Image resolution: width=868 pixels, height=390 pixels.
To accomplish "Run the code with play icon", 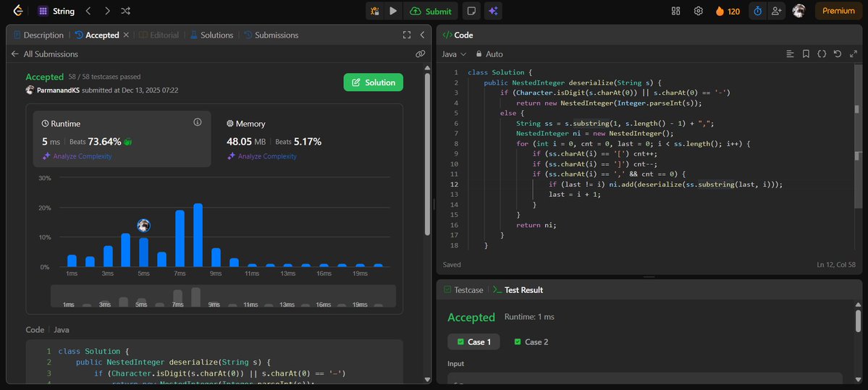I will tap(393, 11).
